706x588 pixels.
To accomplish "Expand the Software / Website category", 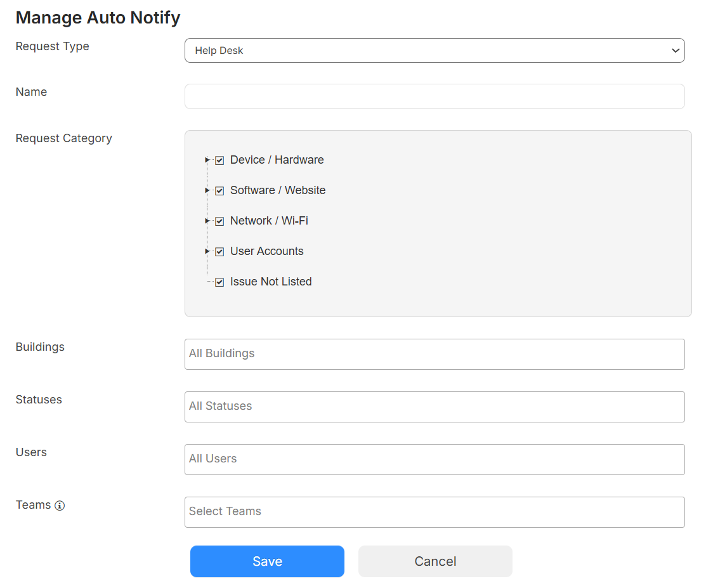I will pos(207,190).
